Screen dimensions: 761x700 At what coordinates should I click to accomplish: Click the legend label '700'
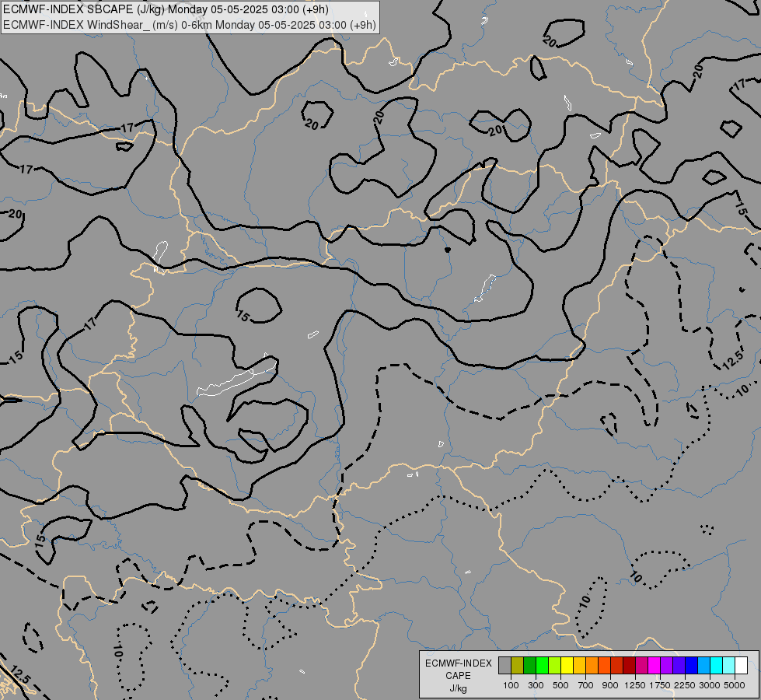[586, 685]
